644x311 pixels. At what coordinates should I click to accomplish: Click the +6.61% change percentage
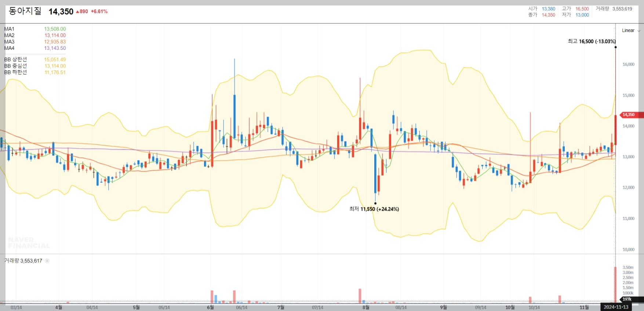pos(99,12)
